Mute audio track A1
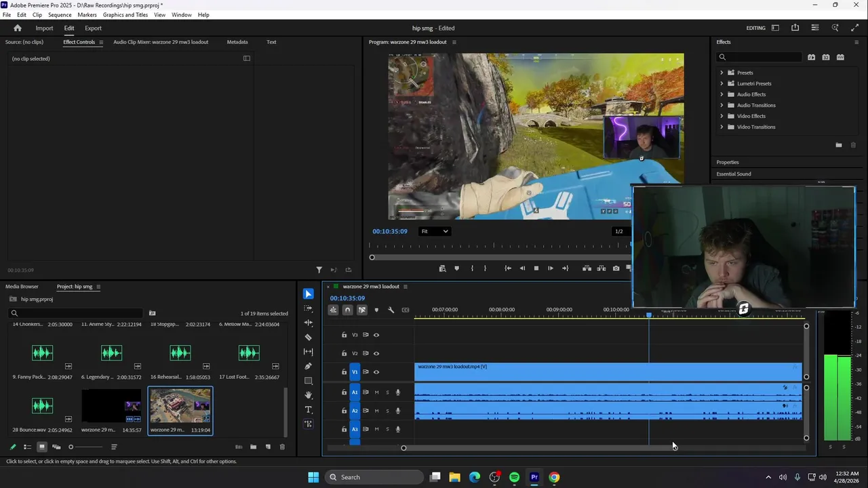 click(x=376, y=392)
